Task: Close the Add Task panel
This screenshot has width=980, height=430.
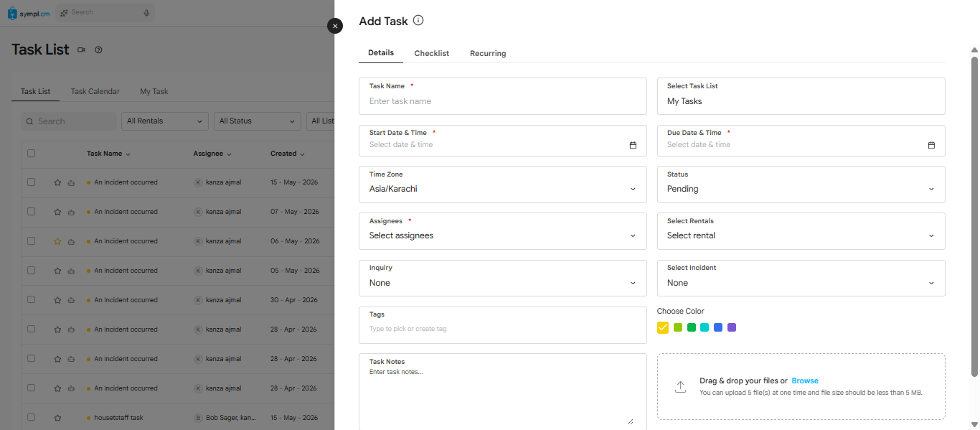Action: tap(335, 26)
